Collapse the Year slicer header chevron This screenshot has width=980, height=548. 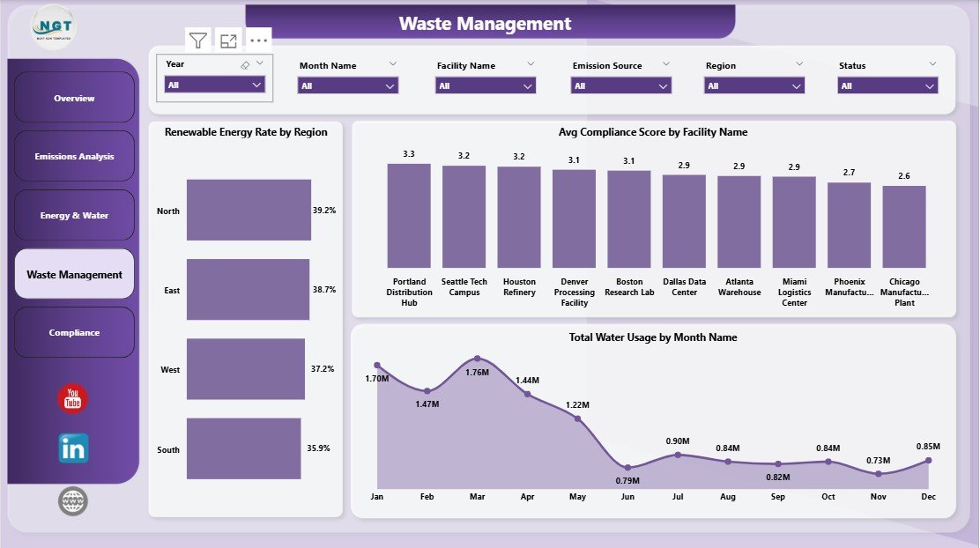click(261, 64)
